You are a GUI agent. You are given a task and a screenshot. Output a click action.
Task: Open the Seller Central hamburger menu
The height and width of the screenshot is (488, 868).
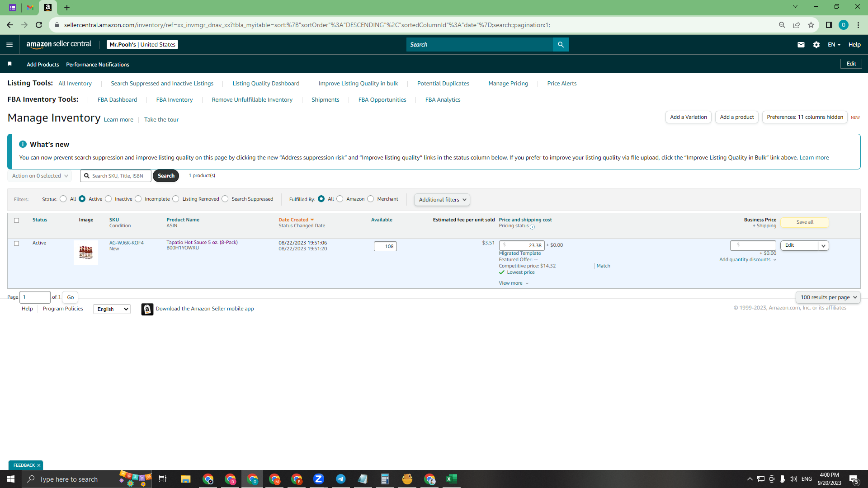point(9,44)
